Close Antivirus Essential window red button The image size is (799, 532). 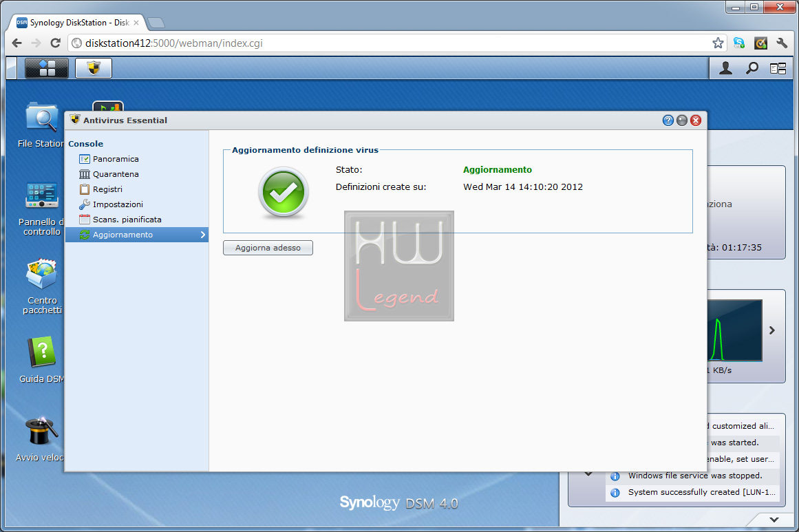point(696,120)
